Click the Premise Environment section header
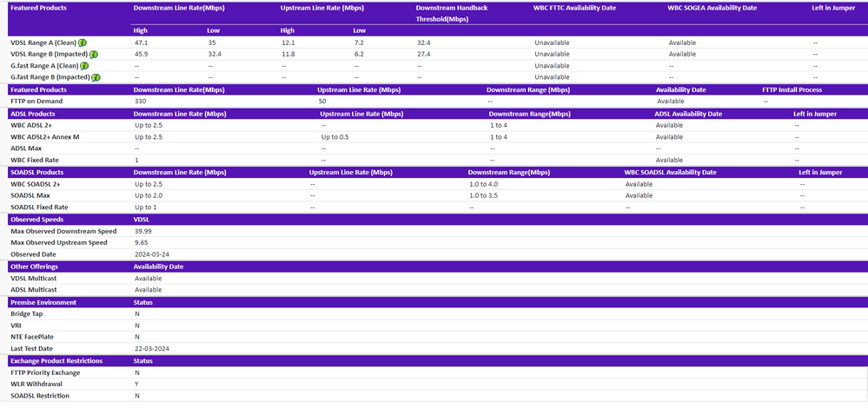 pos(43,302)
